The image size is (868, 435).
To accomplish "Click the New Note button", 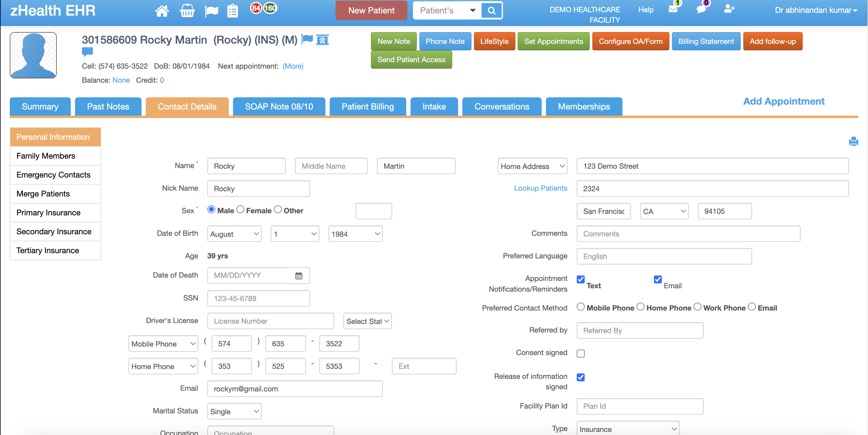I will coord(393,41).
